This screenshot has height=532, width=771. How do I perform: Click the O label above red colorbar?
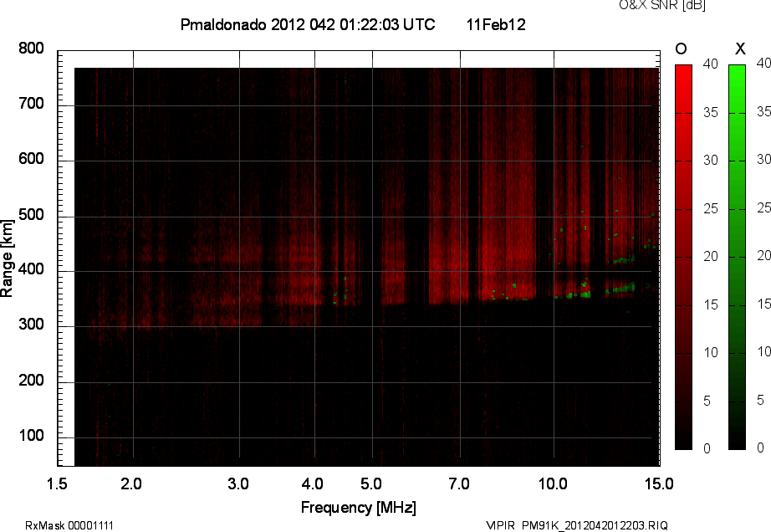682,49
